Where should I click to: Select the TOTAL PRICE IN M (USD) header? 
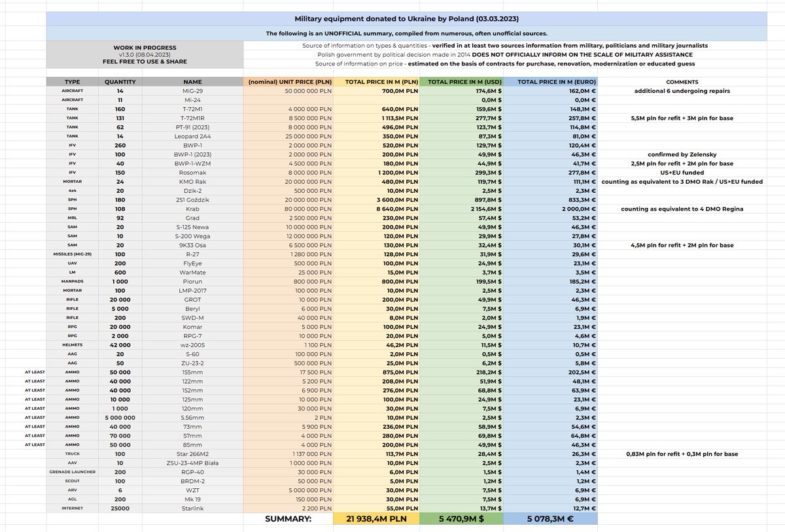pos(461,82)
